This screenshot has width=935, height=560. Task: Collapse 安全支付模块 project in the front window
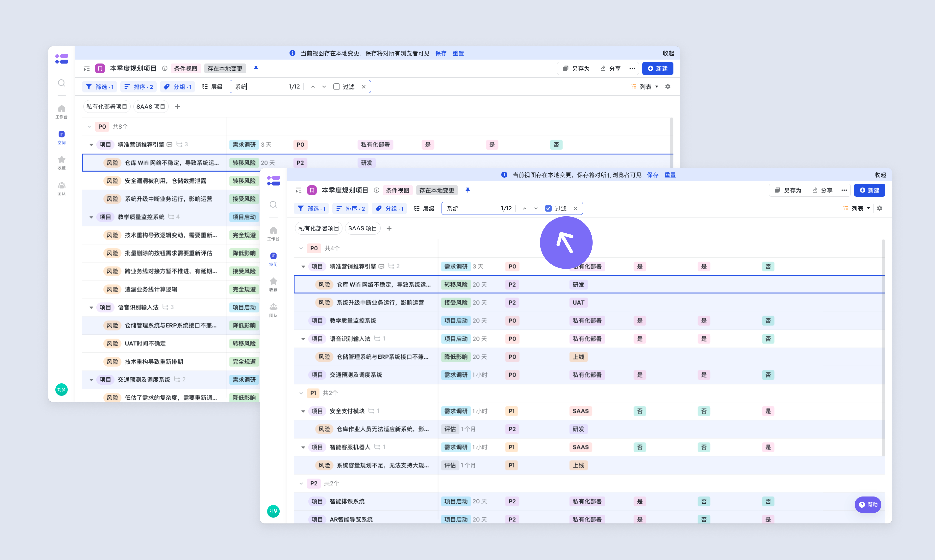tap(303, 411)
